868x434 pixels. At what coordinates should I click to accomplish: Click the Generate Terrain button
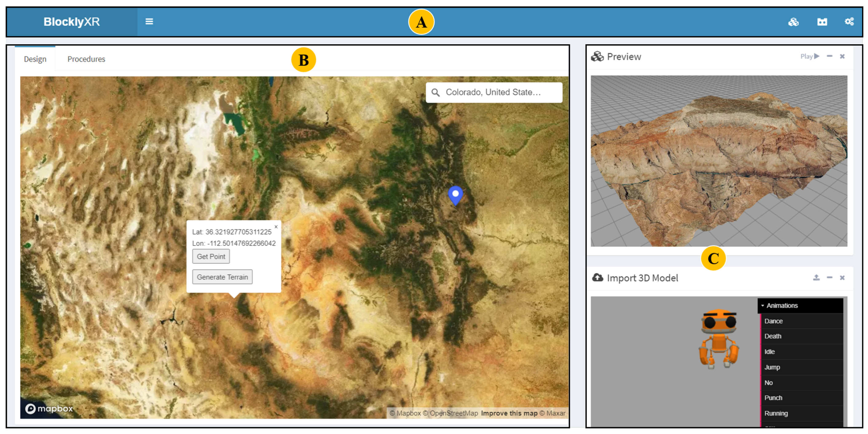(x=222, y=277)
